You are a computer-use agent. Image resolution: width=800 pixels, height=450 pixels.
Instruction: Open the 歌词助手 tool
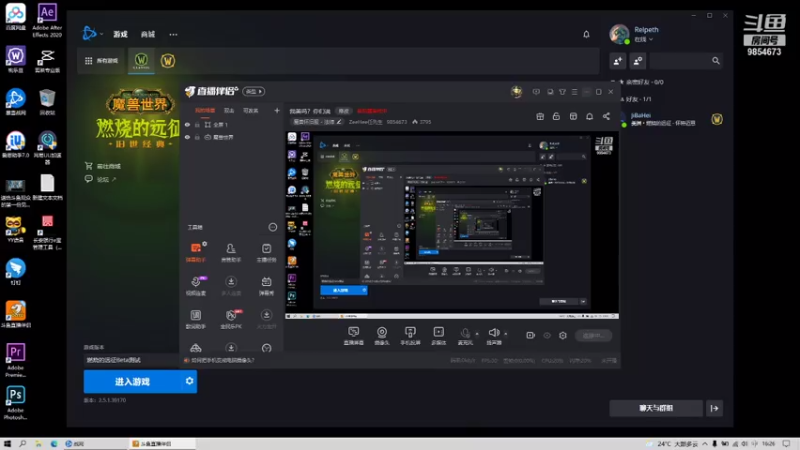(x=195, y=319)
